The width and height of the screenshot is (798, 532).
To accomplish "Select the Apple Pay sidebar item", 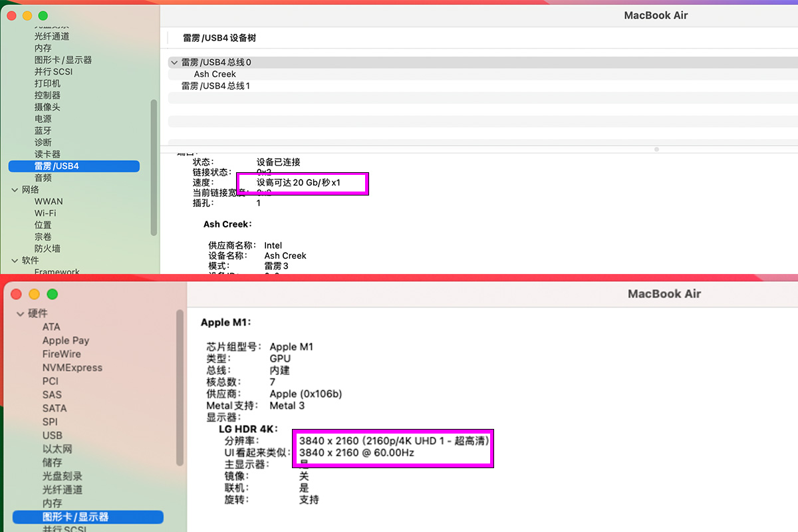I will point(66,340).
